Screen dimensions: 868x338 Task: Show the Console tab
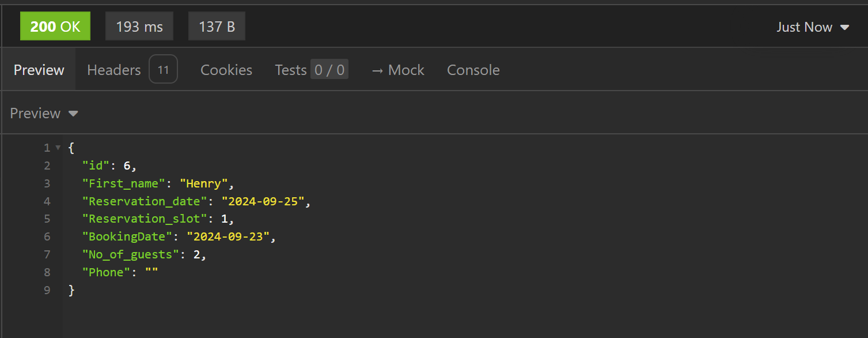click(x=473, y=70)
